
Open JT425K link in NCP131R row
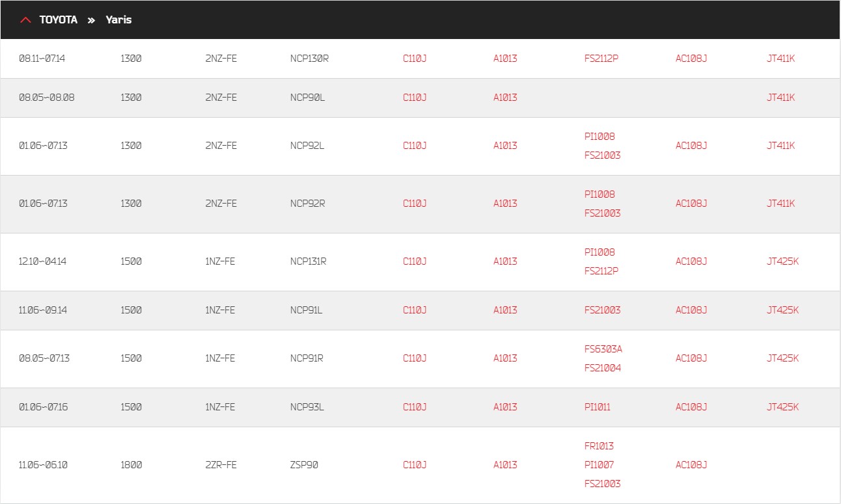click(x=783, y=261)
